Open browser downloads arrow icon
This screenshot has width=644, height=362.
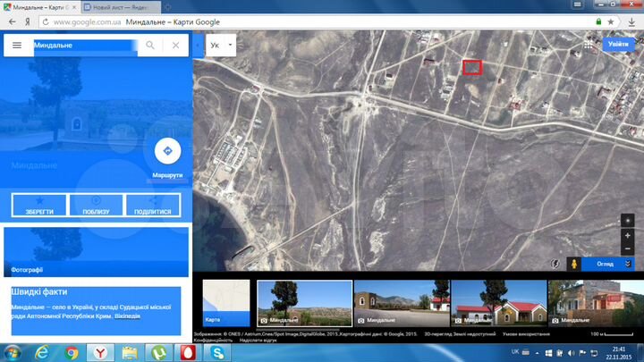[631, 22]
